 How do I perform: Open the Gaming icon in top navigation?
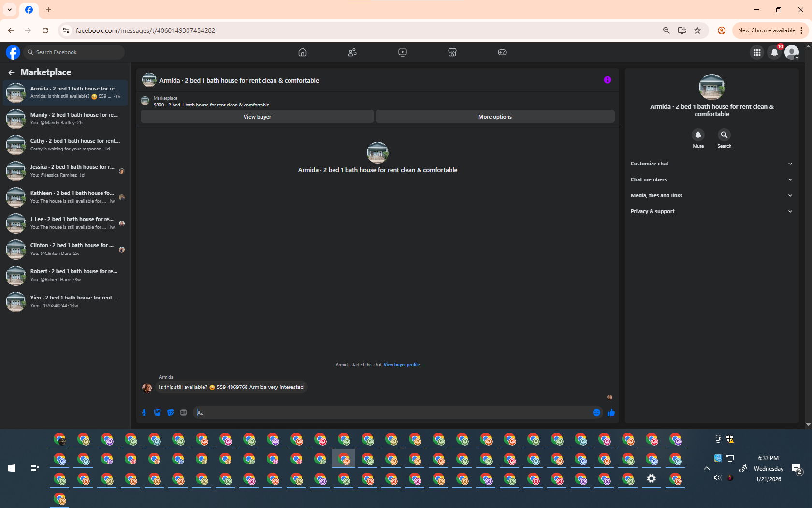pos(502,52)
